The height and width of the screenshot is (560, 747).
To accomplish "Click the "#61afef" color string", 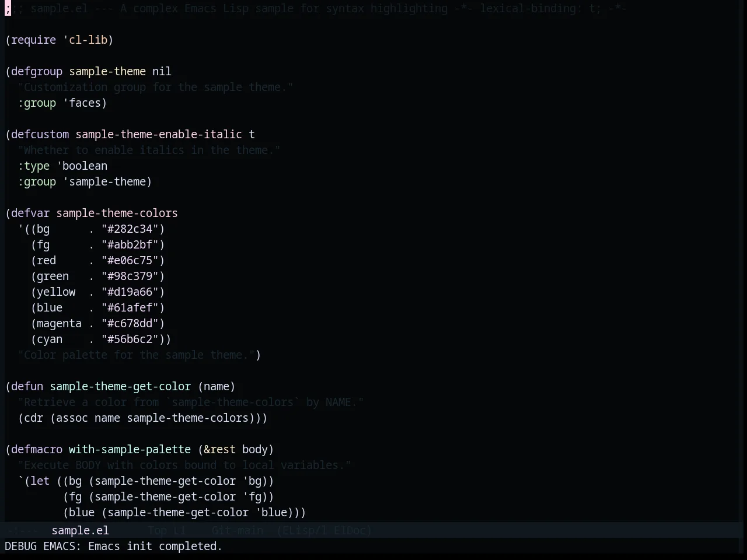I will coord(130,307).
